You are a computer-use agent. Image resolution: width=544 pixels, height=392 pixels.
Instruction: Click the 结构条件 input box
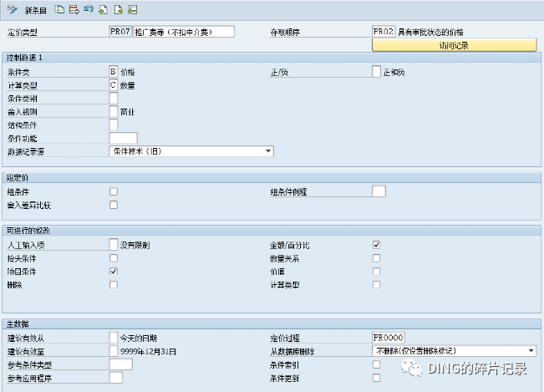114,125
